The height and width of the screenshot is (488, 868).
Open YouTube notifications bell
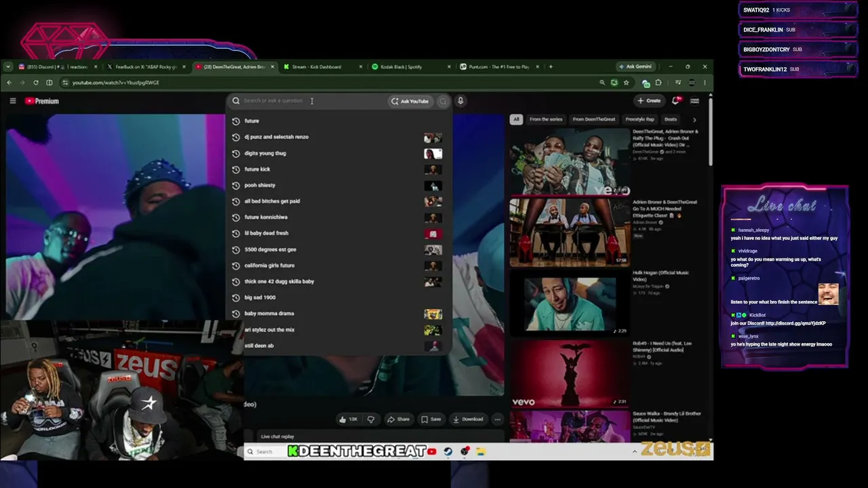676,101
